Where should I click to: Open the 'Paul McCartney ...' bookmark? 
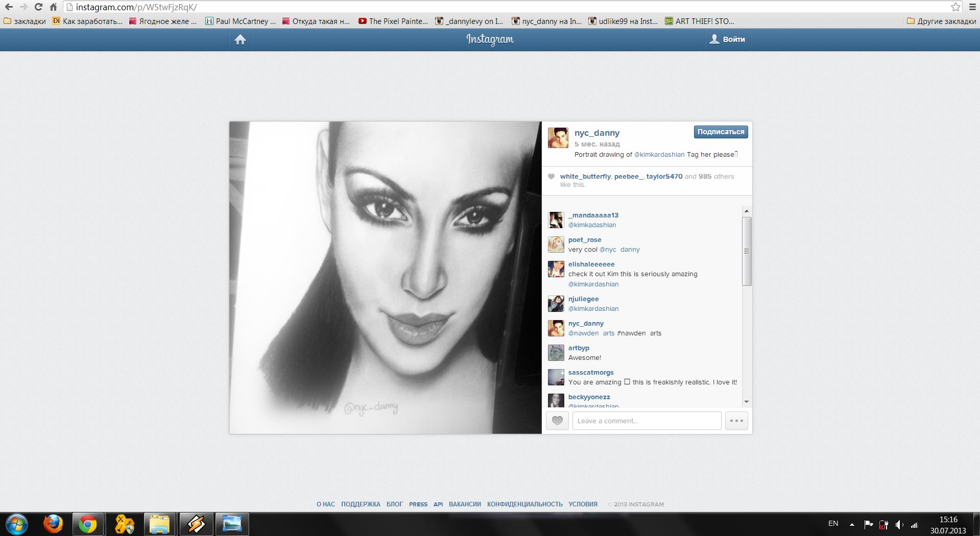tap(241, 21)
